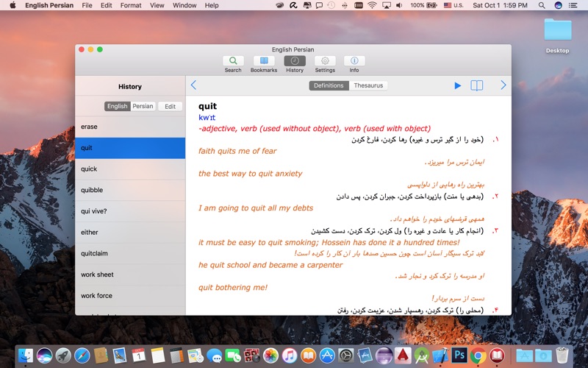Open Notes from the Dock

(157, 355)
